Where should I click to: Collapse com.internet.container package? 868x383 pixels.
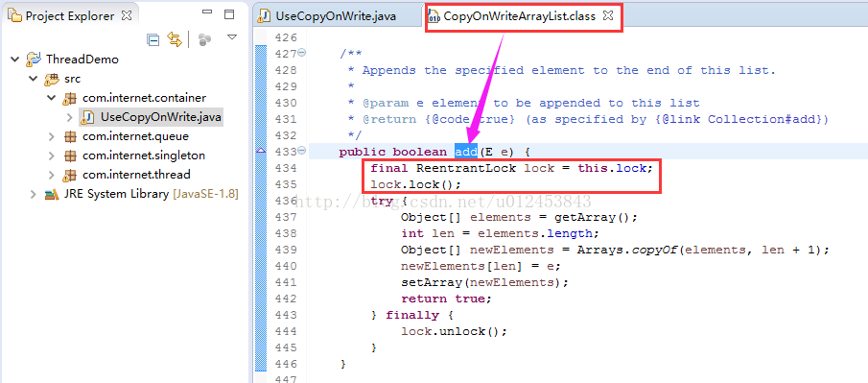point(52,98)
